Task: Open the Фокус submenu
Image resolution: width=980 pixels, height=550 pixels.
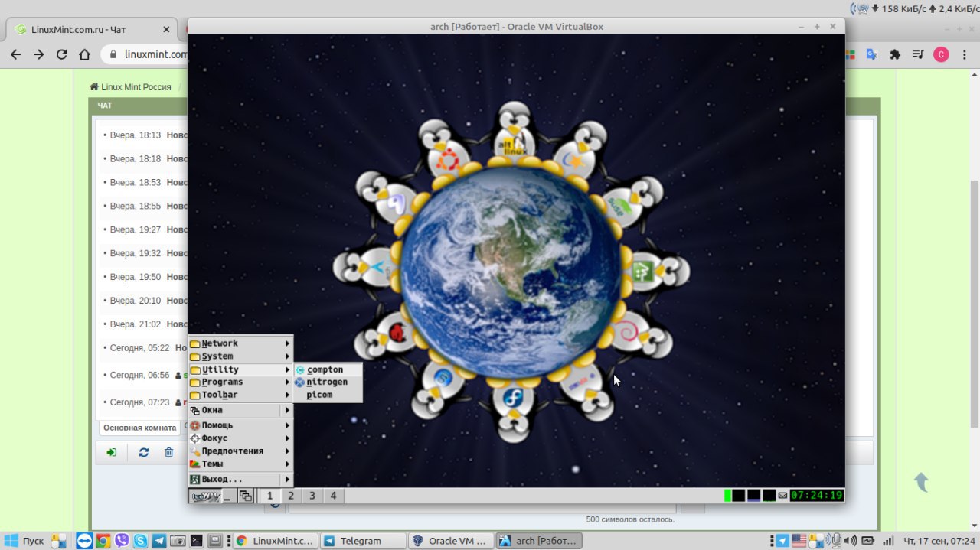Action: tap(240, 438)
